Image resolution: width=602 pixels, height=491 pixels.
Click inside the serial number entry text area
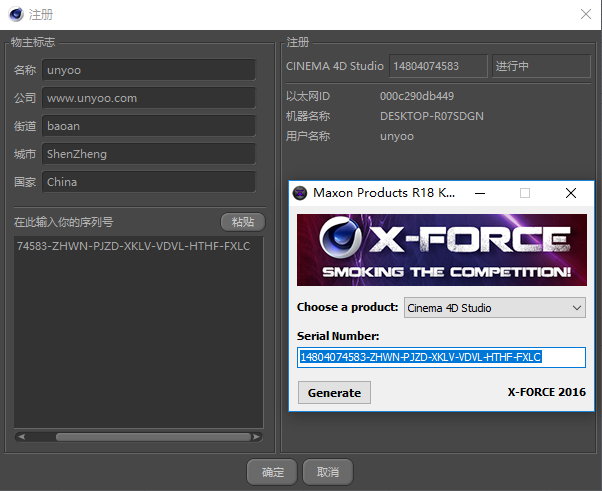138,330
